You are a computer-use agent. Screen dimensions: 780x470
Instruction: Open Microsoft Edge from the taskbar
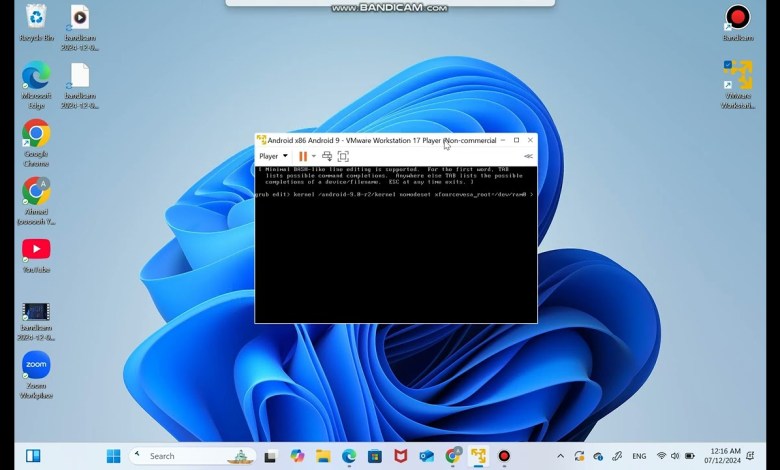click(x=349, y=456)
